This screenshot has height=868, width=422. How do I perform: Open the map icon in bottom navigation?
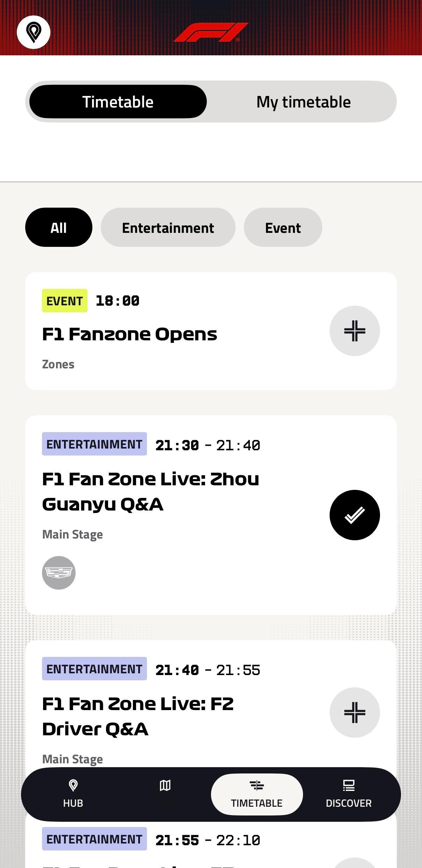[x=165, y=786]
